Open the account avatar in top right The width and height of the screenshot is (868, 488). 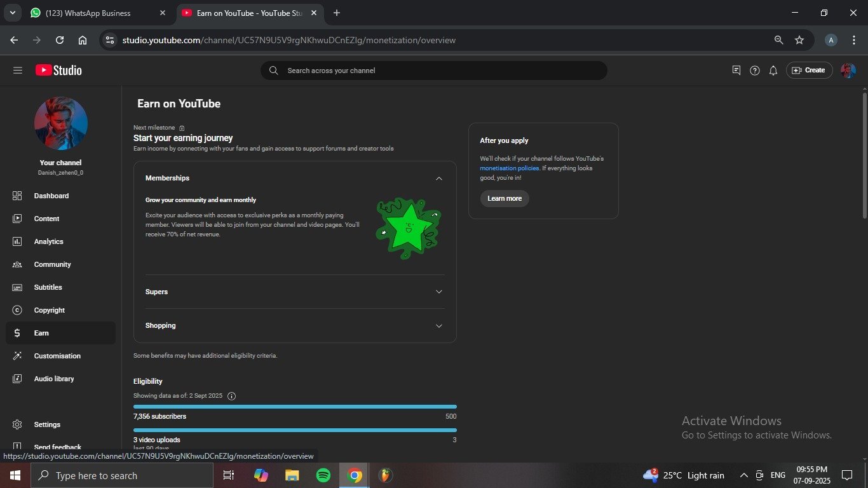point(848,71)
